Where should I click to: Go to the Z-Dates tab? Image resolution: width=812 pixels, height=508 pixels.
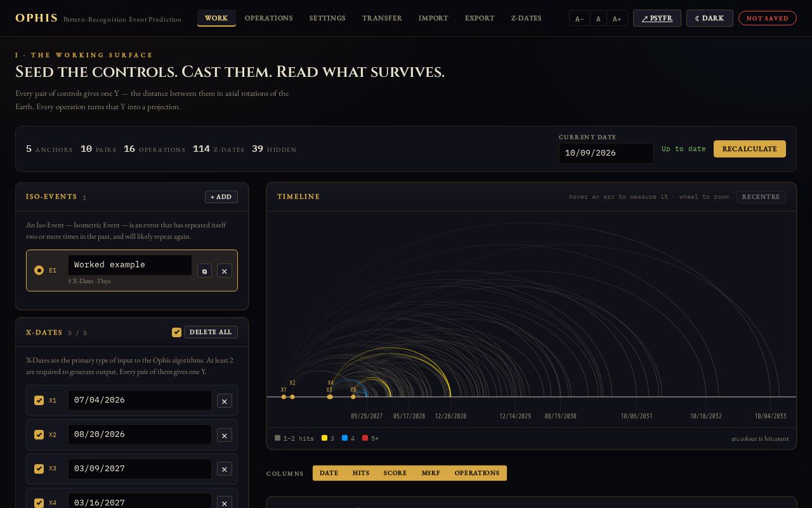[x=527, y=18]
